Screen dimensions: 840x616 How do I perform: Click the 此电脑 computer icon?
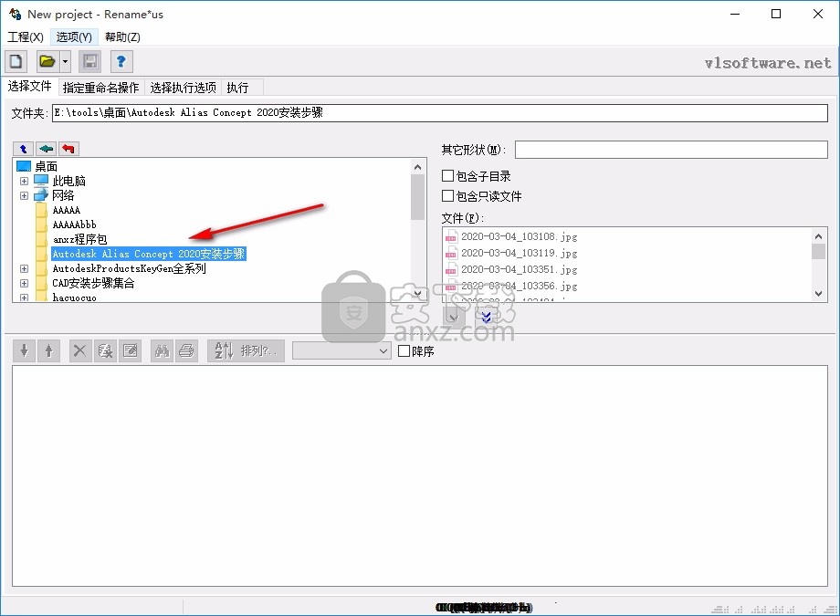pyautogui.click(x=41, y=180)
